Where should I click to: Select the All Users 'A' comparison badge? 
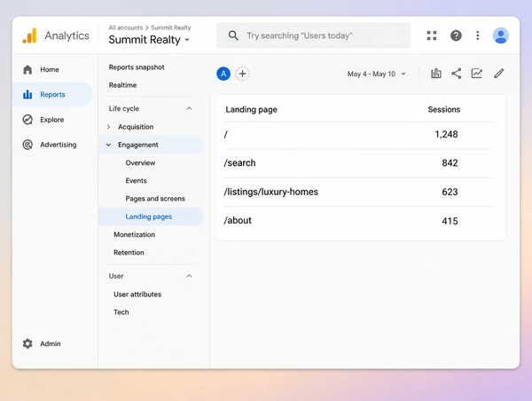click(223, 74)
